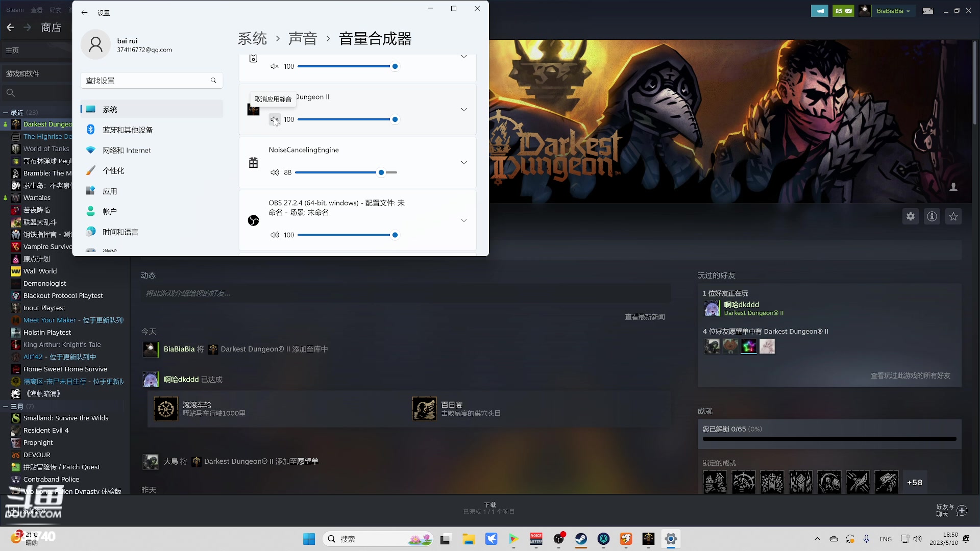The height and width of the screenshot is (551, 980).
Task: Click the NoiseCancelingEngine app icon in the mixer
Action: pyautogui.click(x=253, y=163)
